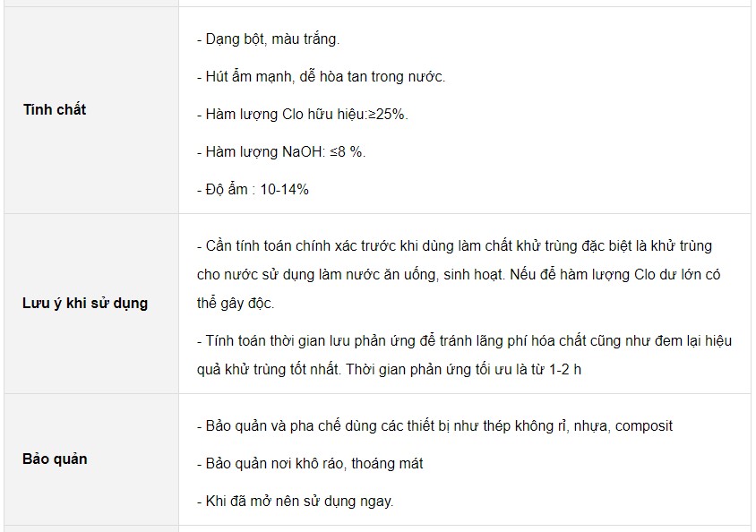The width and height of the screenshot is (756, 532).
Task: Click the line 'Dạng bột, màu trắng'
Action: click(268, 39)
